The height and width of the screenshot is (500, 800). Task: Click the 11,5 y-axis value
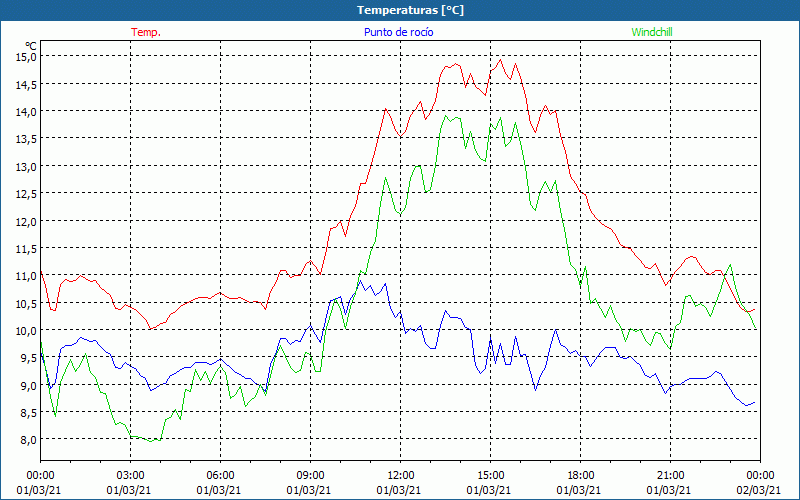(x=27, y=248)
